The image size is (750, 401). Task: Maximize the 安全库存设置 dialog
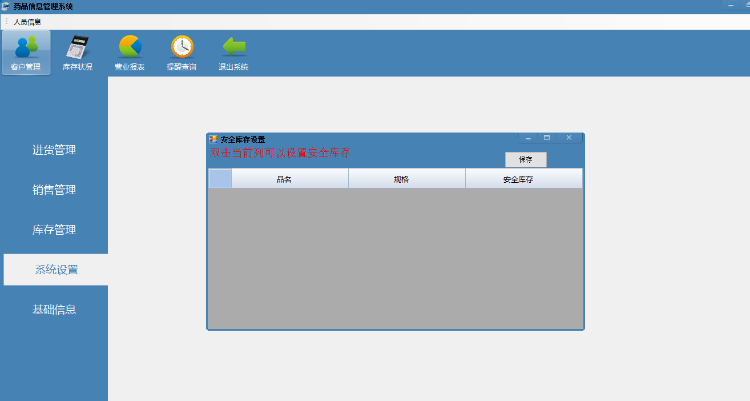pyautogui.click(x=547, y=138)
